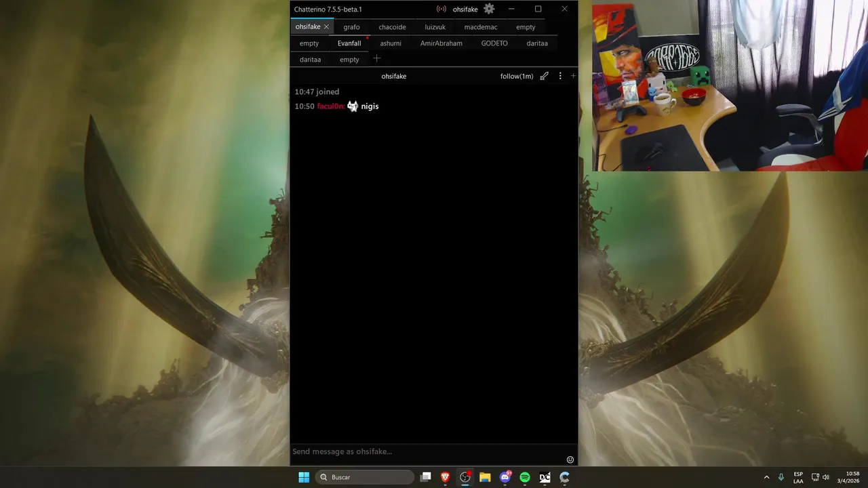
Task: Switch to the Evanfall tab
Action: coord(349,43)
